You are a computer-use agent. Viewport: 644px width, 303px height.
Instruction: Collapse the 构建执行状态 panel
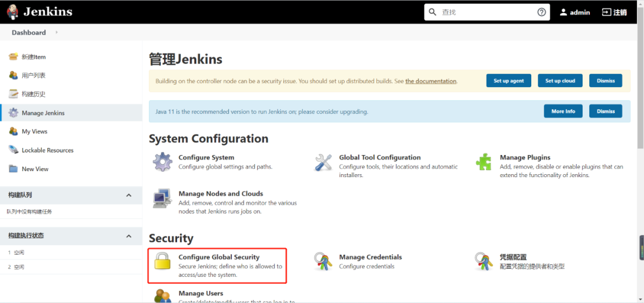click(129, 236)
